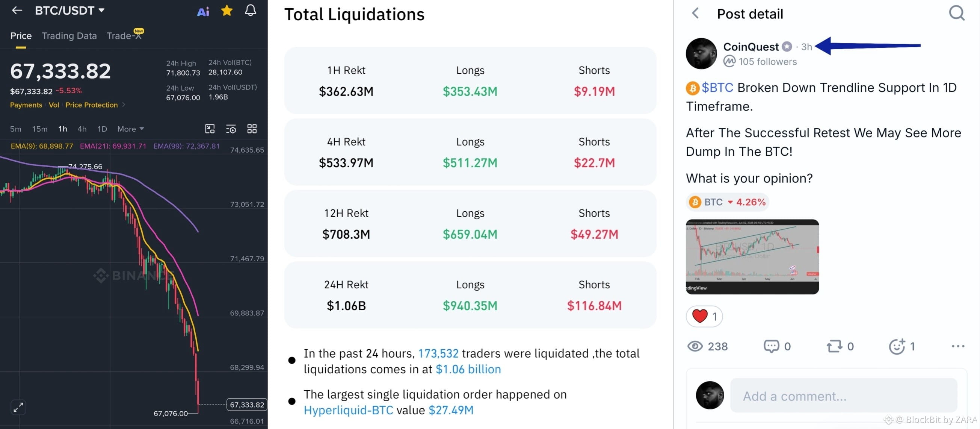Add an emoji reaction to the post
Image resolution: width=980 pixels, height=429 pixels.
(897, 346)
